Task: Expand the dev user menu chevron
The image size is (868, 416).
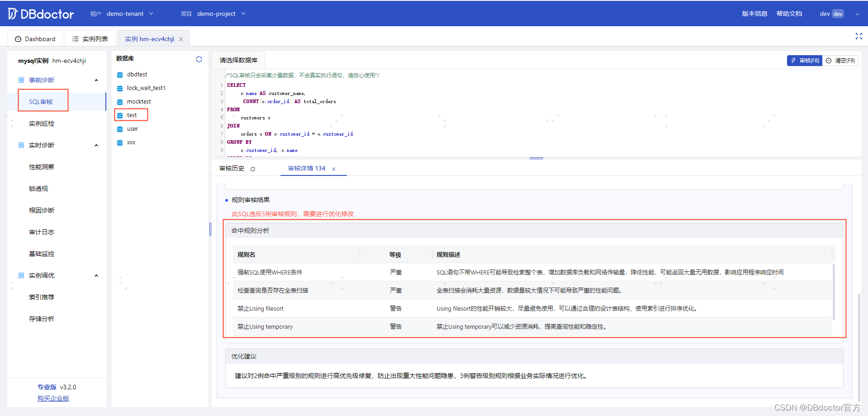Action: point(857,14)
